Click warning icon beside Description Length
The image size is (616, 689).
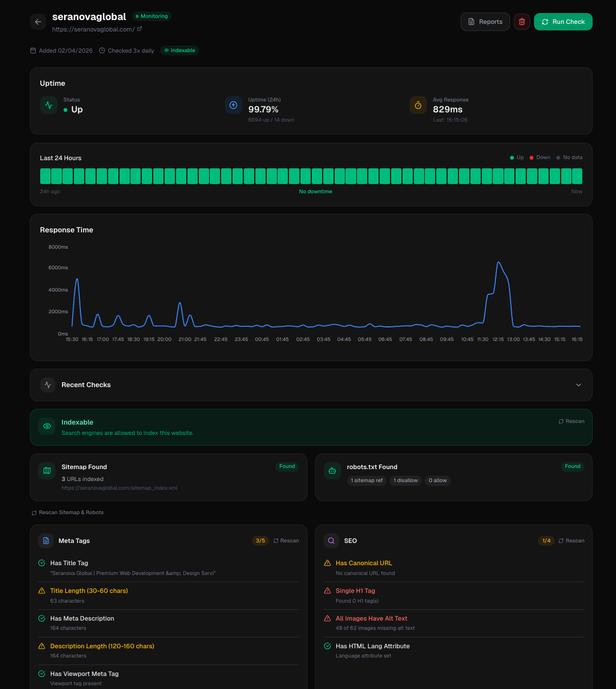click(42, 646)
